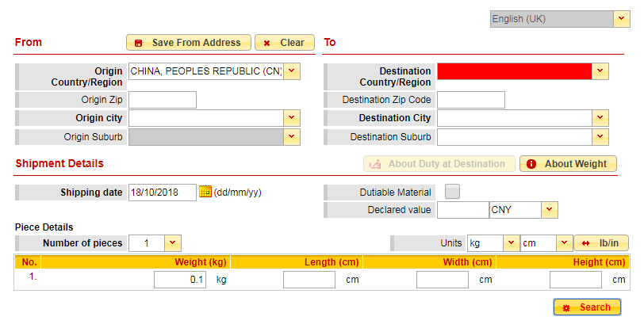644x328 pixels.
Task: Tick the Dutiable Material checkbox
Action: (x=452, y=192)
